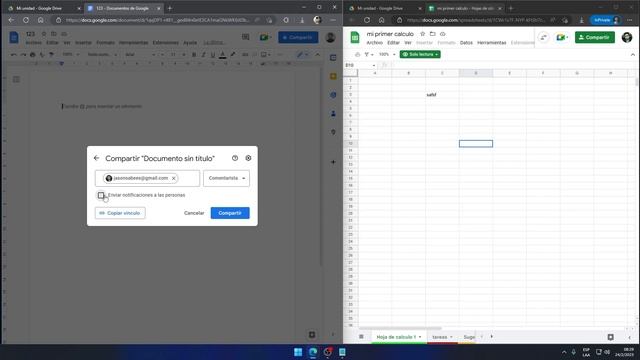
Task: Toggle bold in Docs toolbar
Action: tap(194, 55)
